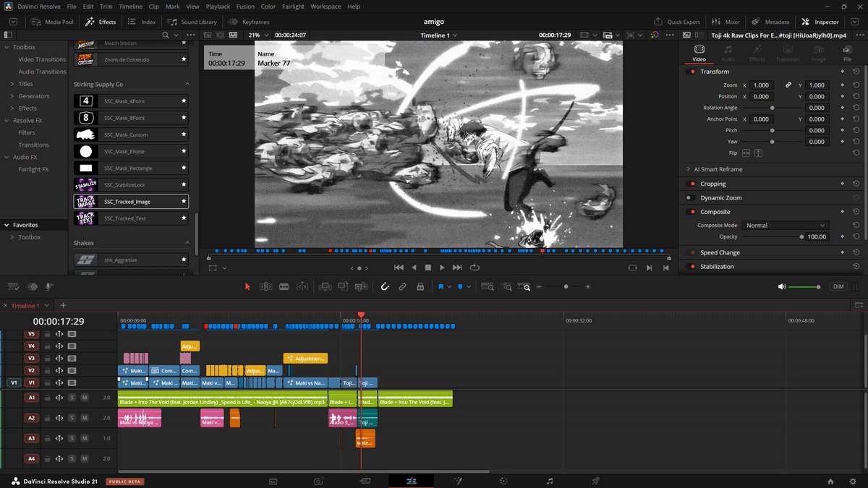Viewport: 868px width, 488px height.
Task: Reset the Transform section in Inspector
Action: 856,72
